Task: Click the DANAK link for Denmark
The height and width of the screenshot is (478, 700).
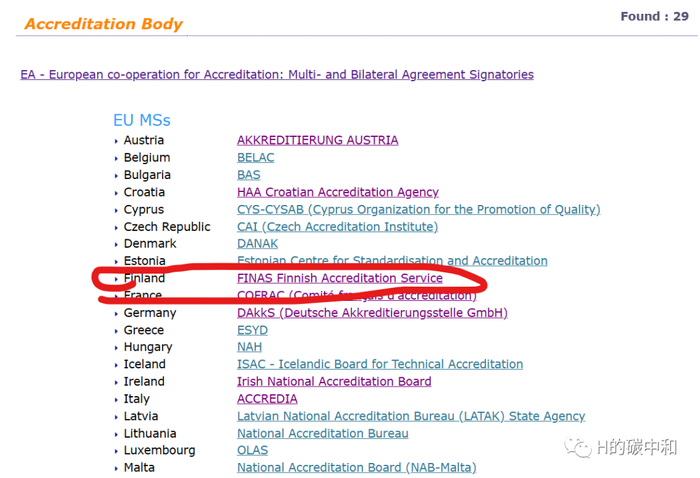Action: (257, 244)
